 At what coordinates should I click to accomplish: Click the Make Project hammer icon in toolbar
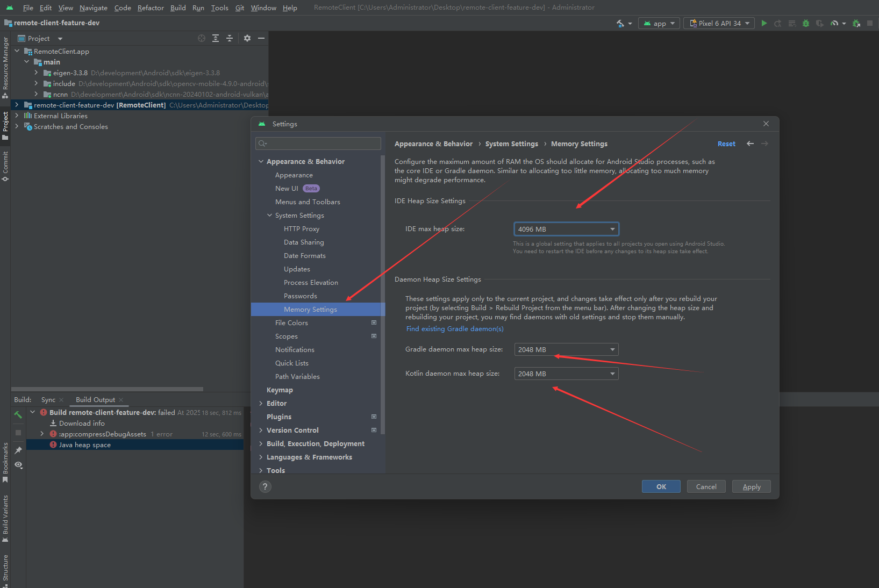point(621,23)
